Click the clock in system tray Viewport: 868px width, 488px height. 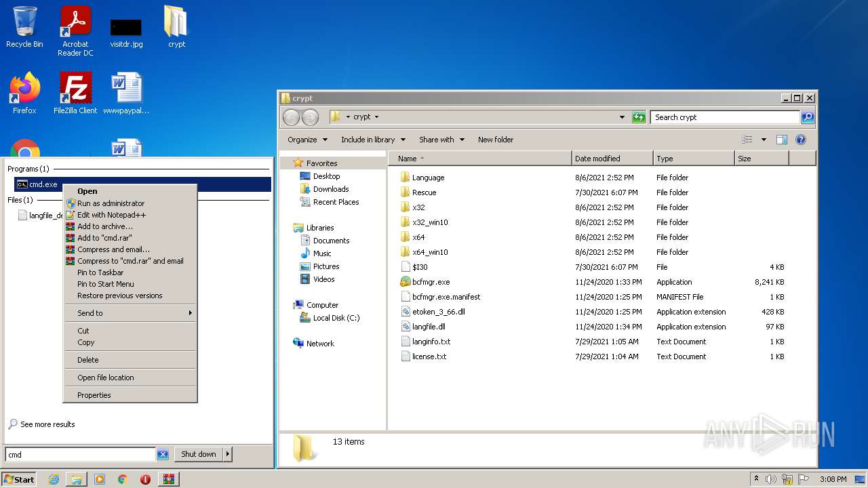coord(833,479)
